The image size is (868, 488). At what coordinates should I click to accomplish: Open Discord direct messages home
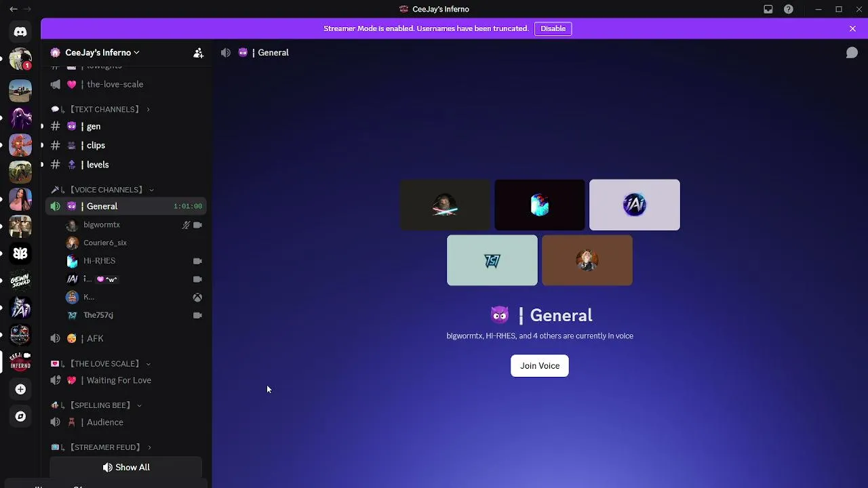coord(20,32)
